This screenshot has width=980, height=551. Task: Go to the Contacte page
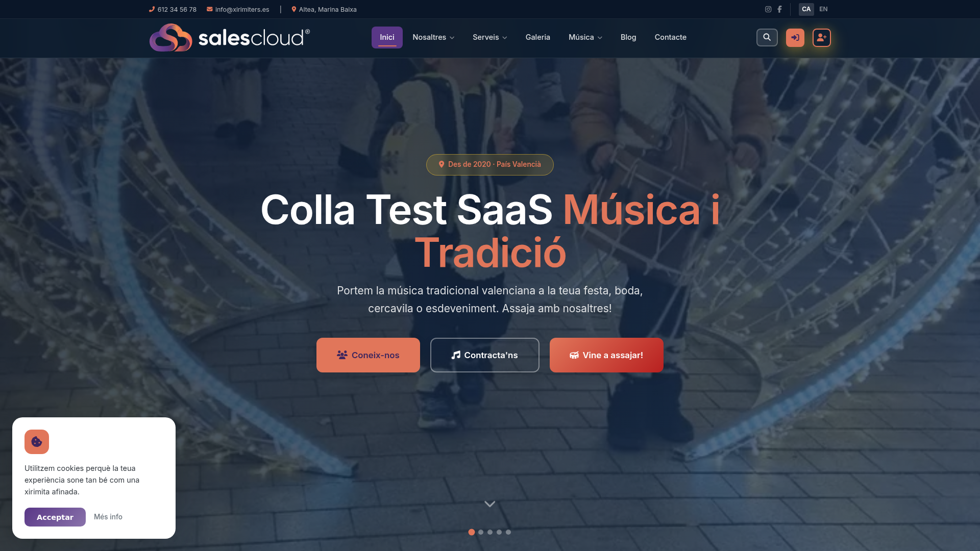[x=670, y=37]
